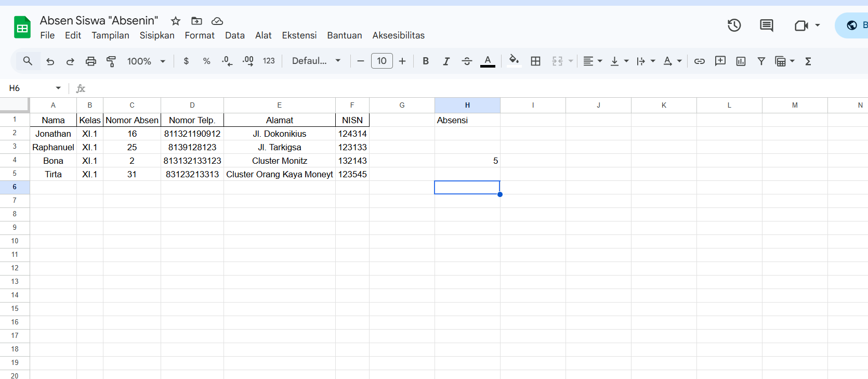Click the Insert link icon

[x=700, y=61]
